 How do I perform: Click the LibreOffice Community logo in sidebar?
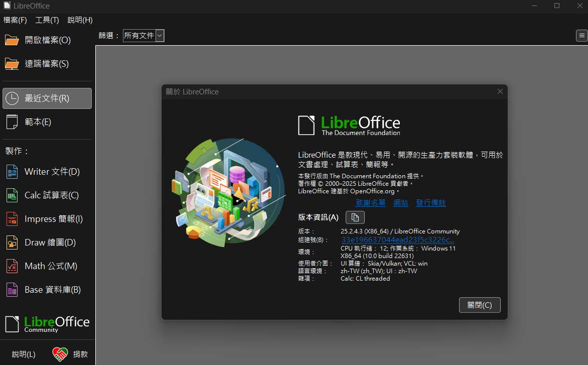(47, 324)
